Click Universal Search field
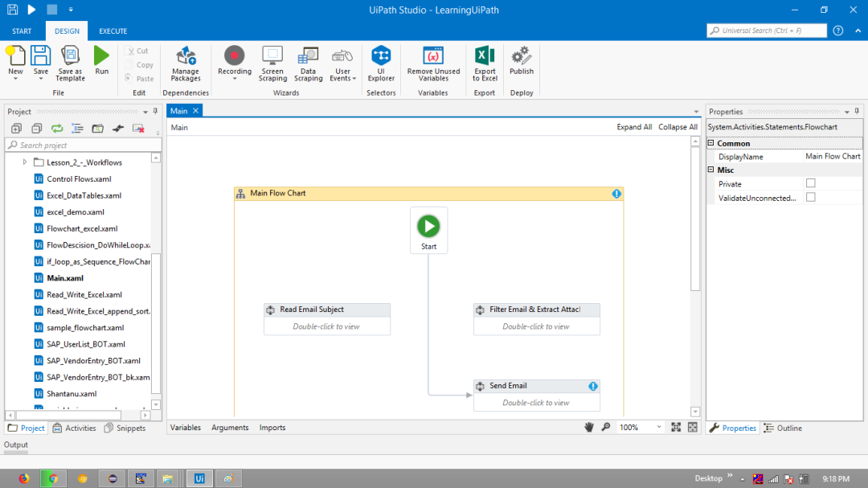868x488 pixels. tap(767, 31)
